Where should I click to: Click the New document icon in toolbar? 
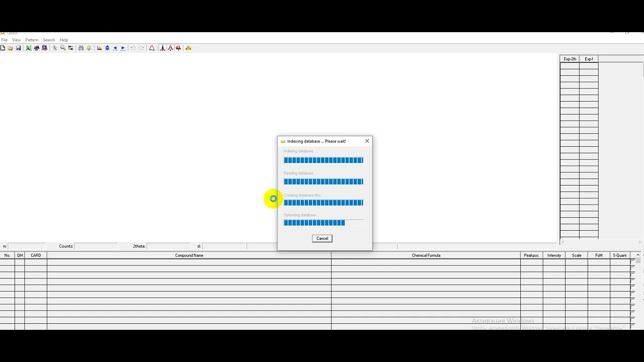pos(3,48)
